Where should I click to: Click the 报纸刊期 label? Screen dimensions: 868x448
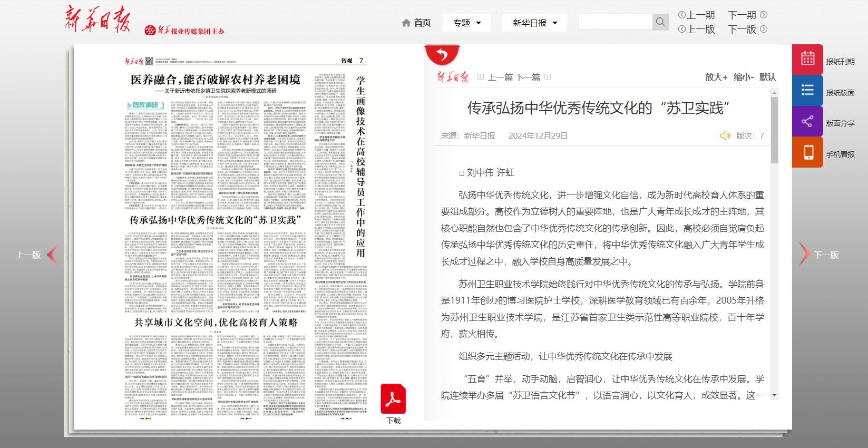(840, 62)
